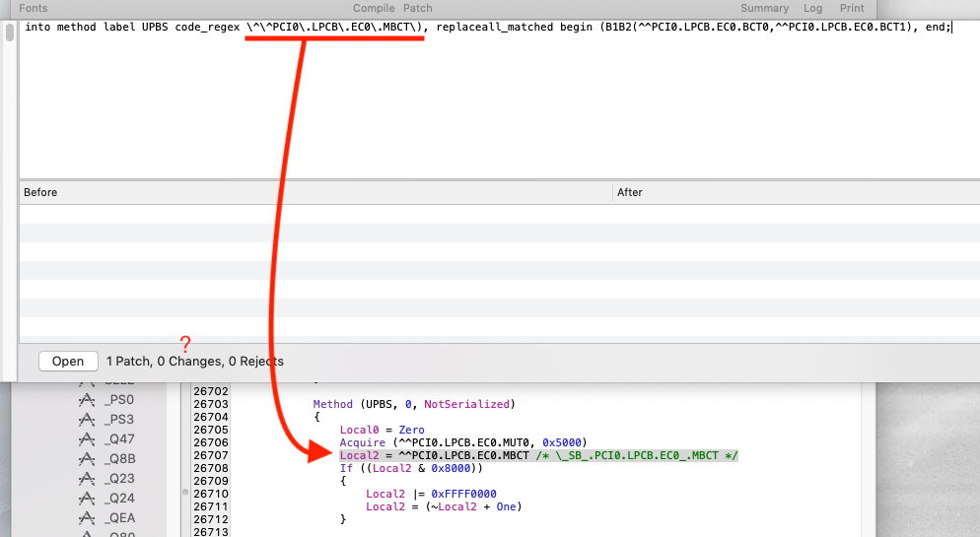Open the Summary toolbar item
Image resolution: width=980 pixels, height=537 pixels.
point(764,8)
